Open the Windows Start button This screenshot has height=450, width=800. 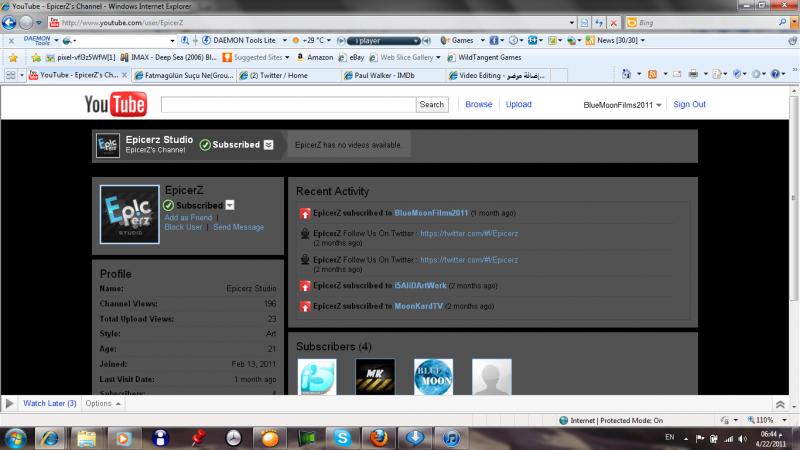[15, 438]
